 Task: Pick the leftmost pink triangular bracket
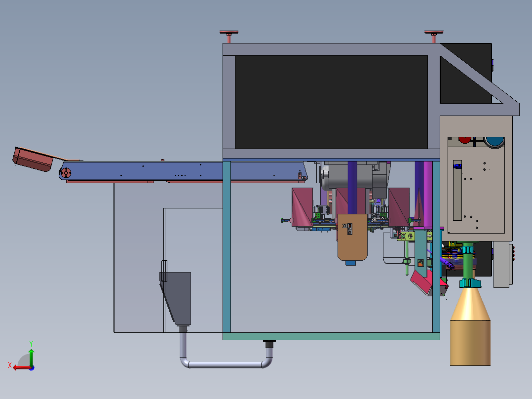click(302, 207)
